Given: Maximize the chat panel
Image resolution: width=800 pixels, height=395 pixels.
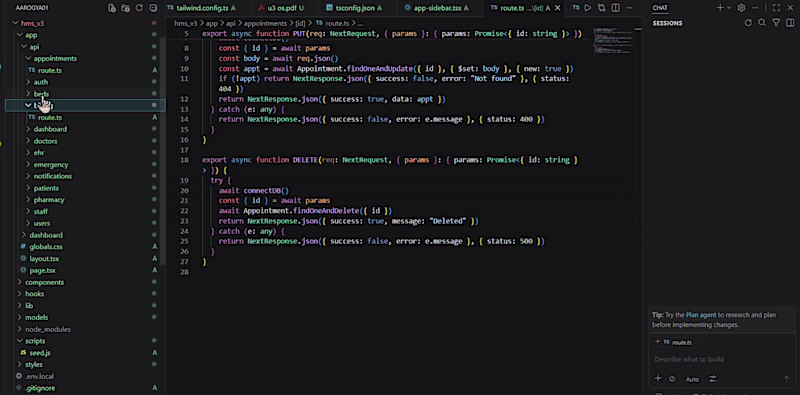Looking at the screenshot, I should [776, 8].
